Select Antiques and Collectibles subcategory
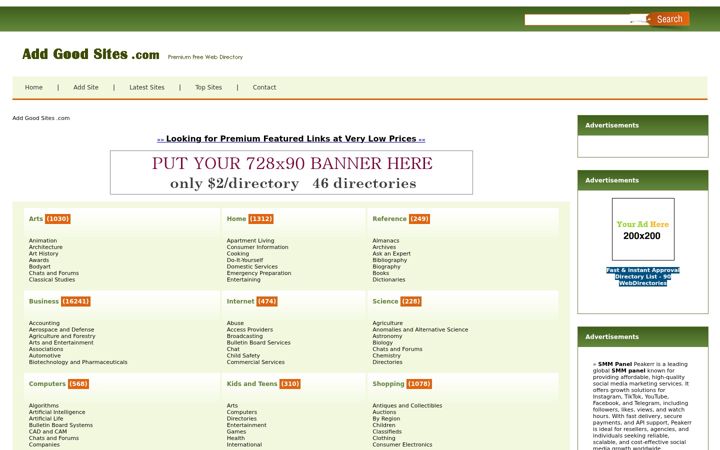Image resolution: width=720 pixels, height=450 pixels. (407, 406)
